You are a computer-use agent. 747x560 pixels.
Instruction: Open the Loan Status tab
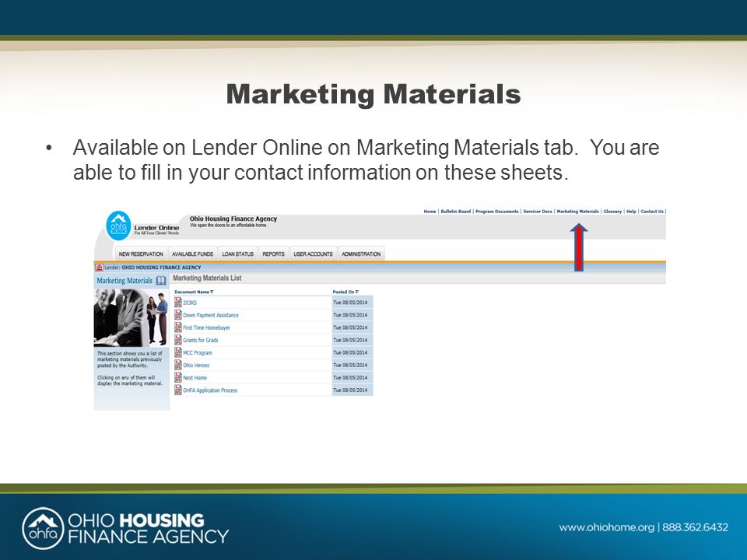pyautogui.click(x=238, y=254)
